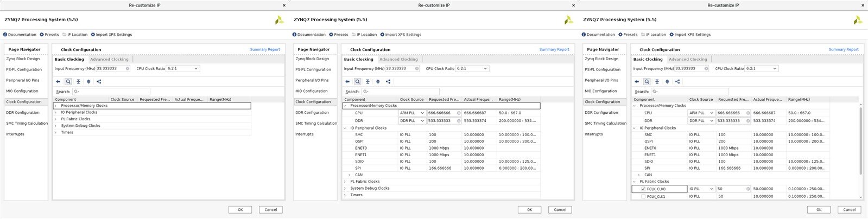868x219 pixels.
Task: Open DDR Configuration page in right dialog
Action: (602, 113)
